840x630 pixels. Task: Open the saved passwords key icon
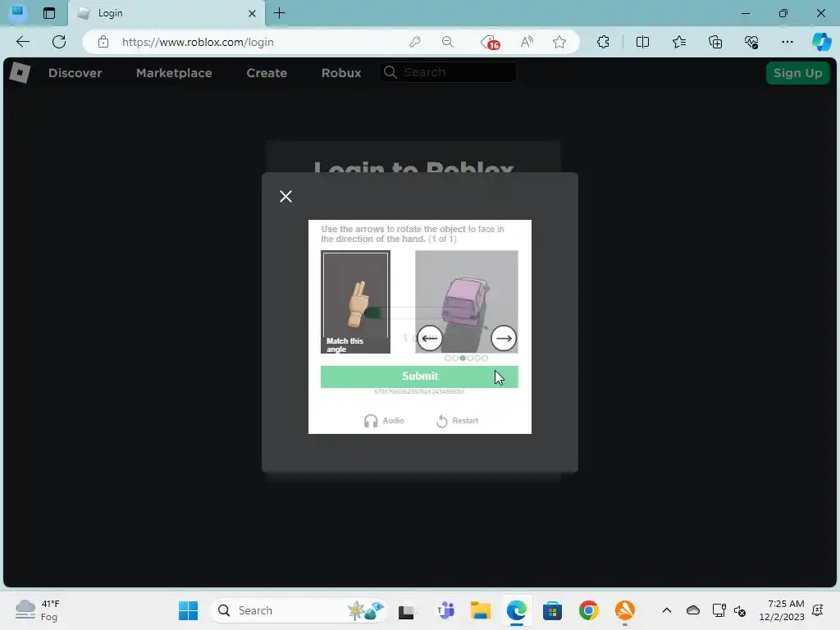coord(414,42)
